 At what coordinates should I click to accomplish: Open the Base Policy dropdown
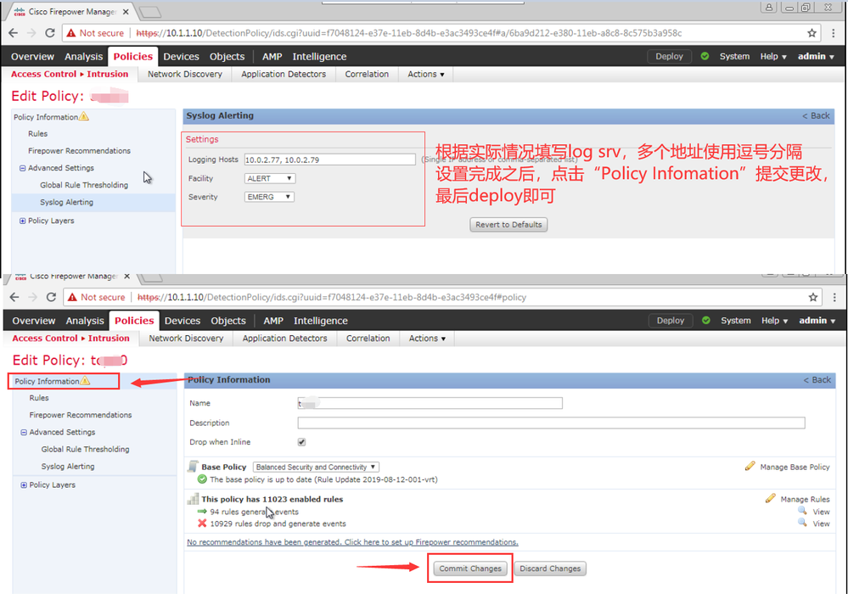pos(316,467)
